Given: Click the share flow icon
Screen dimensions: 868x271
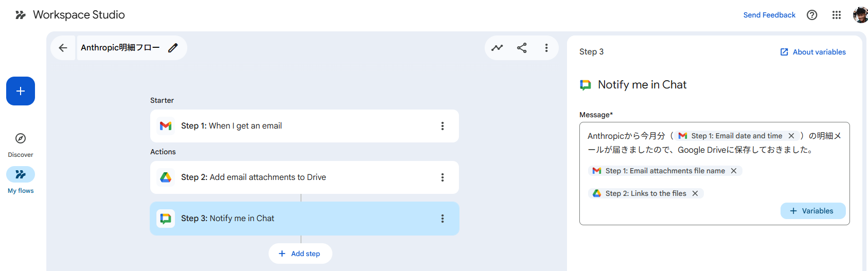Looking at the screenshot, I should 522,48.
